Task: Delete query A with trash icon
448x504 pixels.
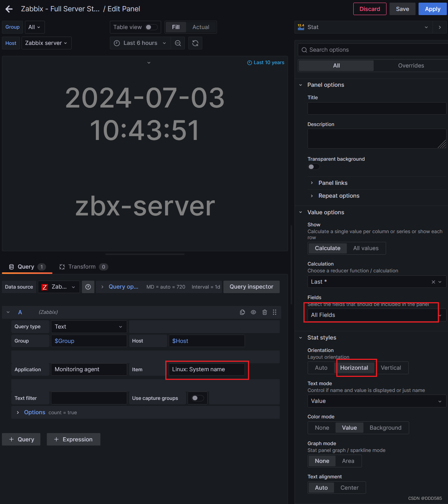Action: 265,312
